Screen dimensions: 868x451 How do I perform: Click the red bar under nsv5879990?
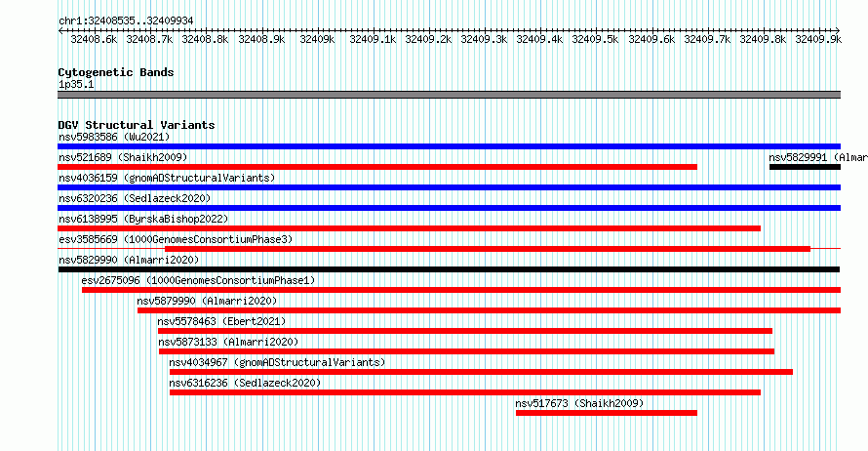point(489,310)
